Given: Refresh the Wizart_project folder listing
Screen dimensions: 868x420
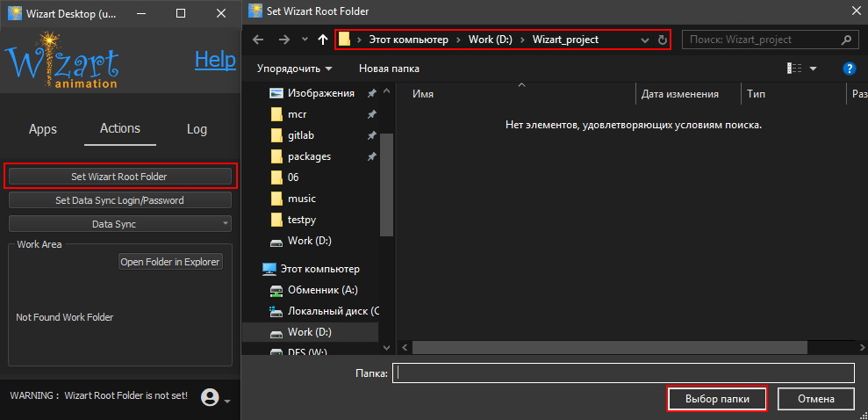Looking at the screenshot, I should click(x=663, y=40).
